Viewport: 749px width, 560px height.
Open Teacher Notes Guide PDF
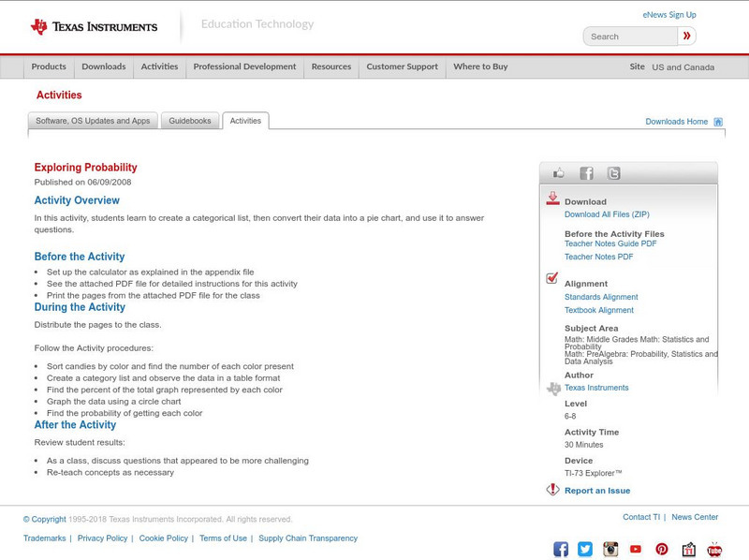click(610, 243)
